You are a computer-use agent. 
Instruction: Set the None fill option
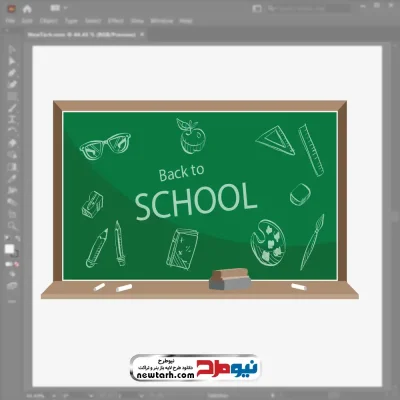(x=17, y=264)
